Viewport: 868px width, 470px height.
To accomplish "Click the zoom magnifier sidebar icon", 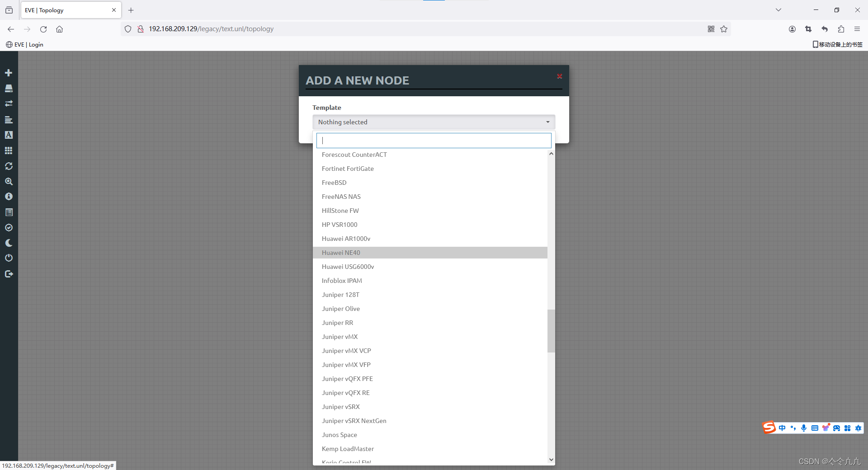I will tap(9, 181).
